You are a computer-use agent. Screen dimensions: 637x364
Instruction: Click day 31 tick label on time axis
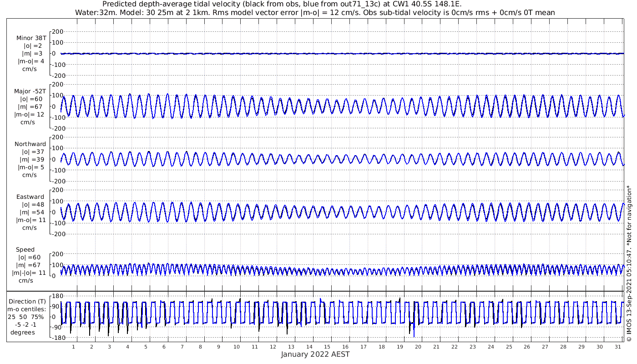click(617, 347)
